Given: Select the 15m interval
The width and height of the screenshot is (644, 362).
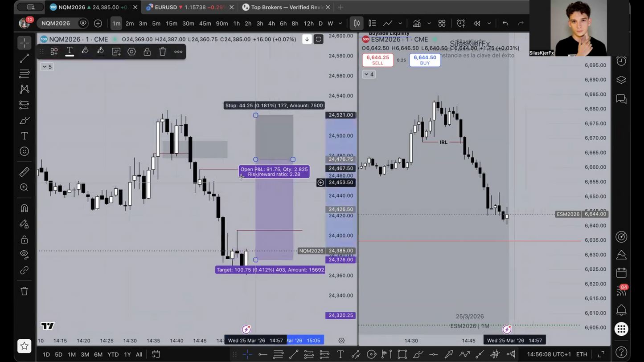Looking at the screenshot, I should coord(171,23).
